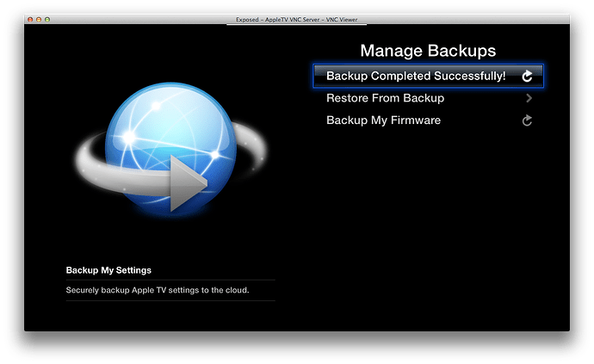594x364 pixels.
Task: Select the Backup Completed Successfully menu row
Action: (428, 76)
